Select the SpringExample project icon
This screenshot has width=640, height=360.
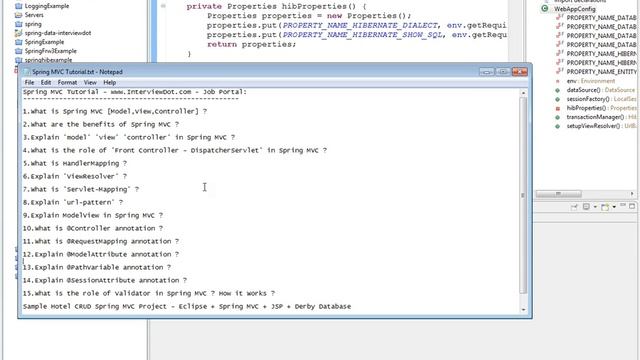(18, 42)
